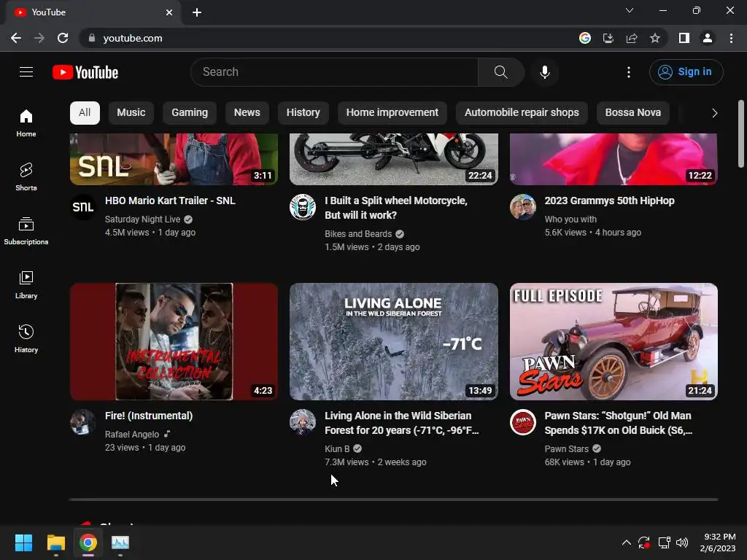747x560 pixels.
Task: Open the tab search chevron
Action: pyautogui.click(x=630, y=10)
